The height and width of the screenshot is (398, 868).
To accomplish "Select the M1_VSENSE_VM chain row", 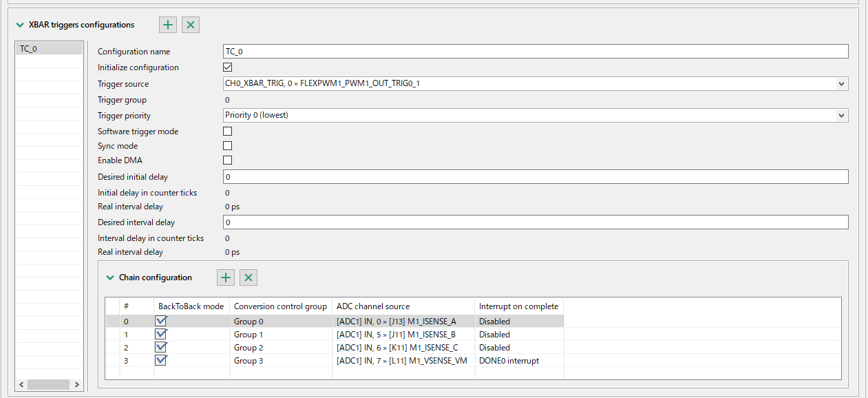I will click(403, 360).
